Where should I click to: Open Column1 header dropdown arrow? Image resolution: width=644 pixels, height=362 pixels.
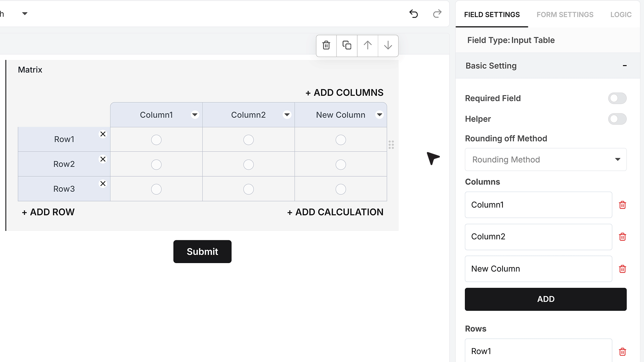click(x=195, y=115)
